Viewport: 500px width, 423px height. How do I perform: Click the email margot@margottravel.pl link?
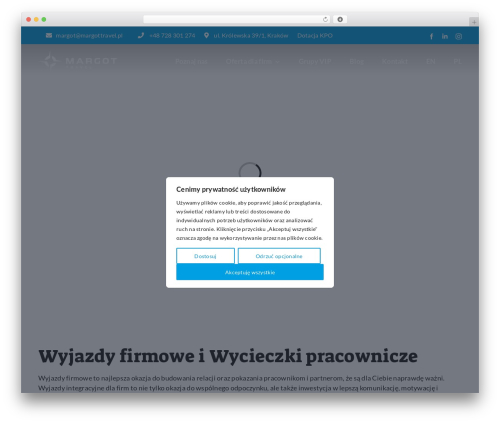click(x=89, y=35)
